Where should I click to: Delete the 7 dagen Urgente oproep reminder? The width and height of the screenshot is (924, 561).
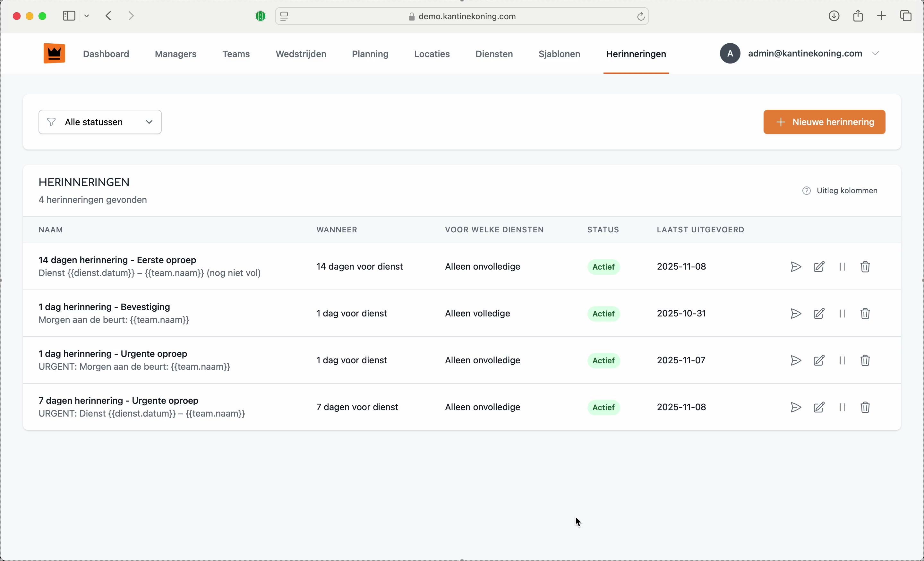[865, 408]
